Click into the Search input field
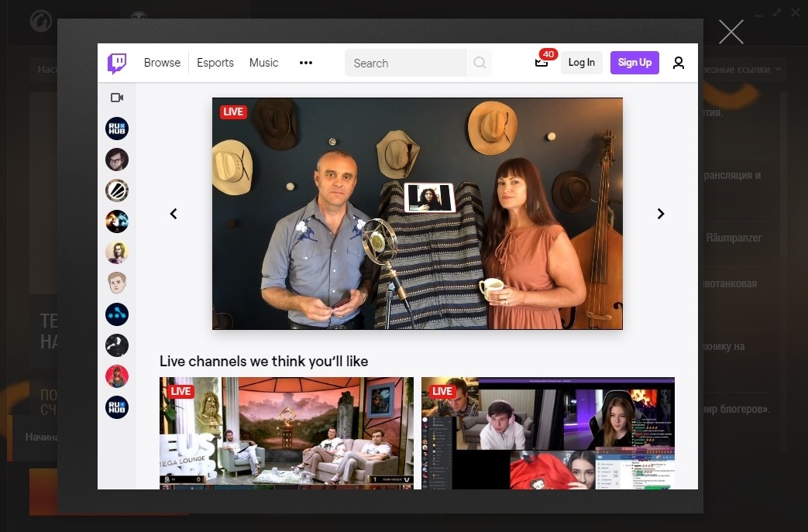The image size is (808, 532). (x=406, y=63)
